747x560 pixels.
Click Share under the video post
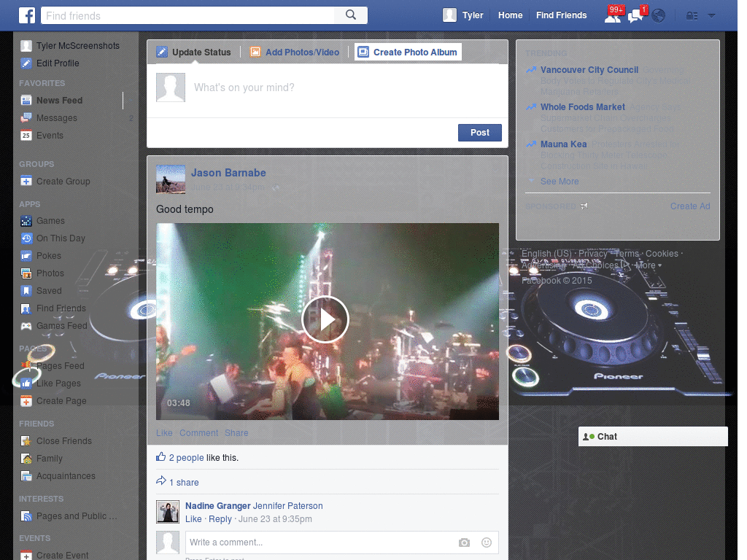(x=236, y=433)
